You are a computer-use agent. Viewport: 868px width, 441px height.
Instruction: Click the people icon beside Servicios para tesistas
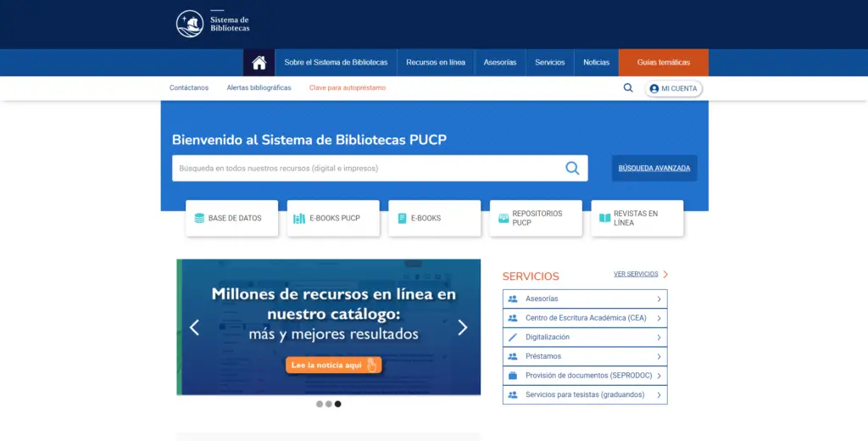click(513, 394)
